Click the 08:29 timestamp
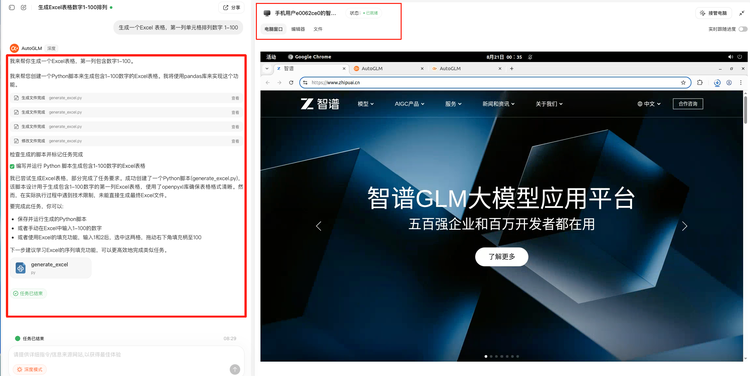The image size is (750, 376). coord(230,338)
